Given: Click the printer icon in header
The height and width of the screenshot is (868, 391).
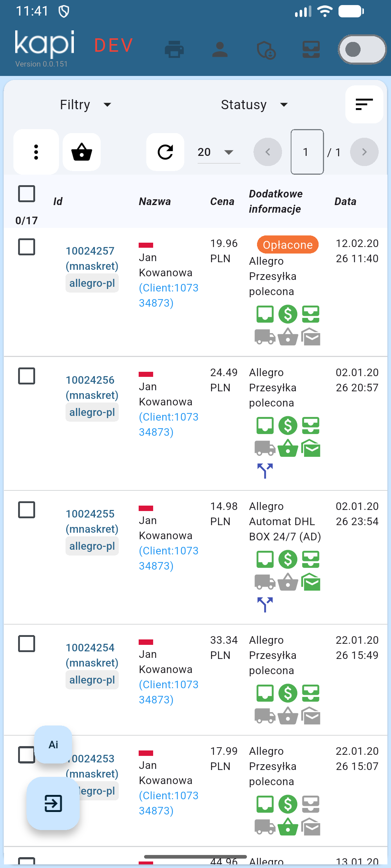Looking at the screenshot, I should (x=174, y=50).
